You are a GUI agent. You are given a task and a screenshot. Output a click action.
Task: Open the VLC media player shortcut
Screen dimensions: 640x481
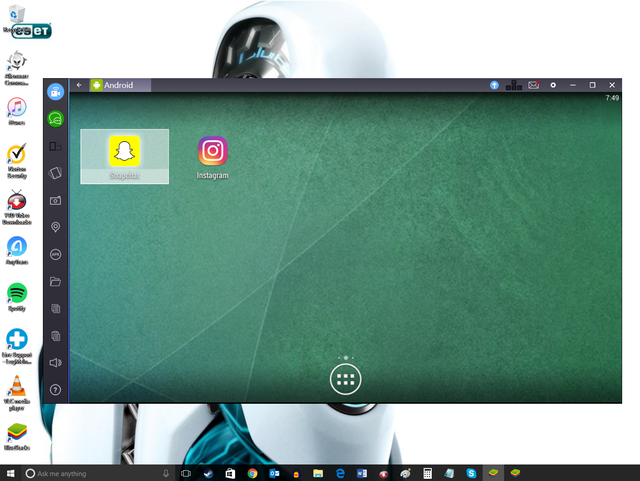[17, 393]
